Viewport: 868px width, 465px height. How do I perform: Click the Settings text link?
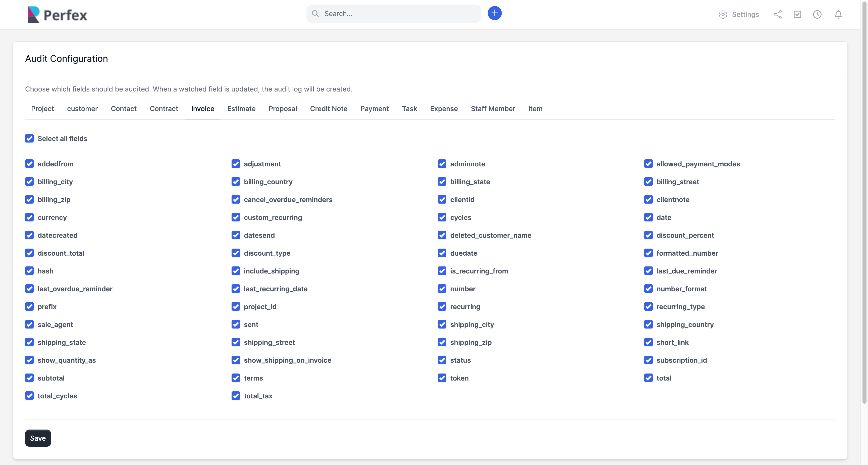[745, 15]
